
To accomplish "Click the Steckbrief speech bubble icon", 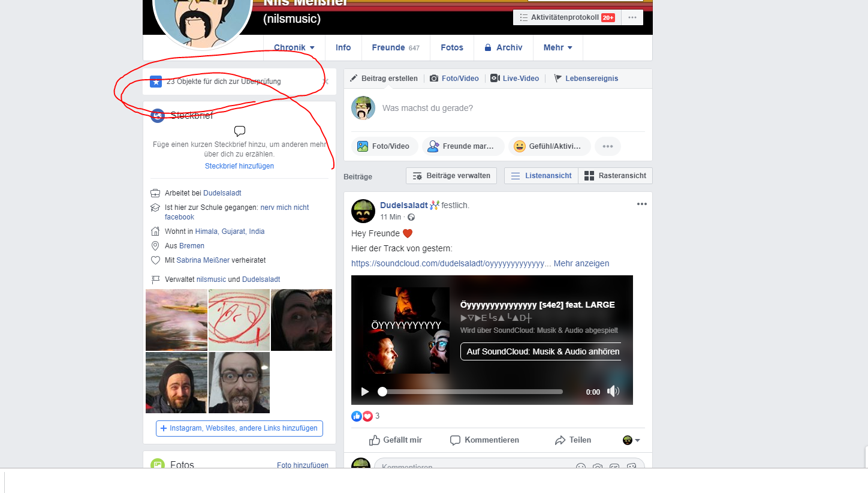I will (240, 131).
